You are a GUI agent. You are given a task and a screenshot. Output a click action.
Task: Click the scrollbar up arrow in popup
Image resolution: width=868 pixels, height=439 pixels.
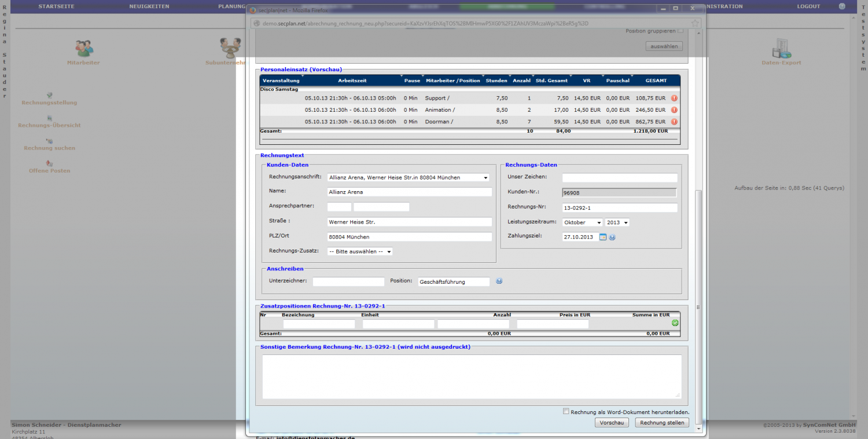point(698,32)
